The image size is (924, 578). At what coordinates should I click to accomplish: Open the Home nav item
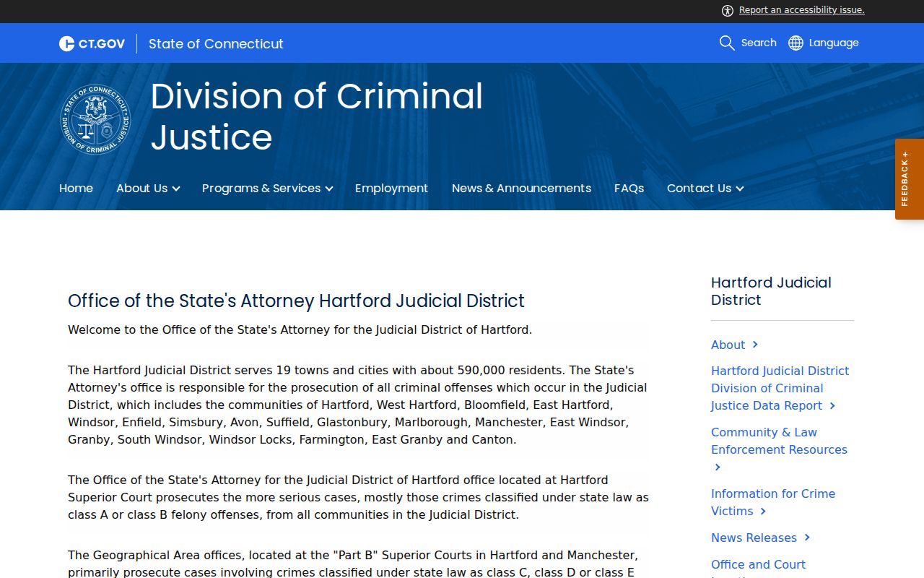76,188
